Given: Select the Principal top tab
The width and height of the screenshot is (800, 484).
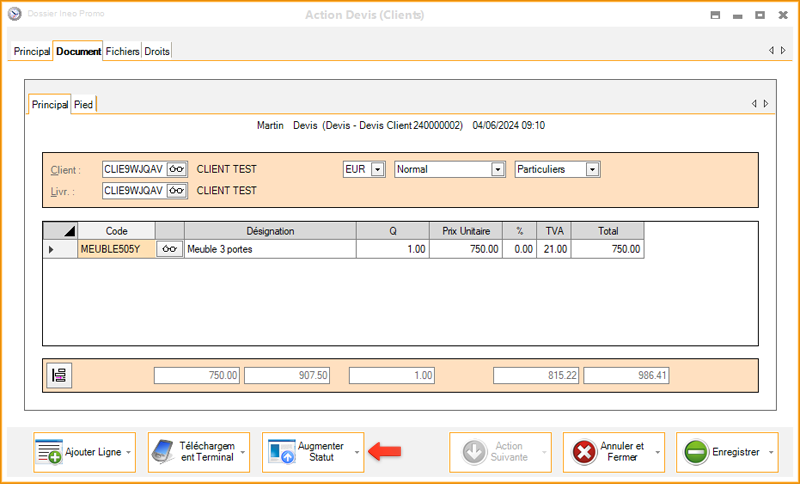Looking at the screenshot, I should 32,51.
